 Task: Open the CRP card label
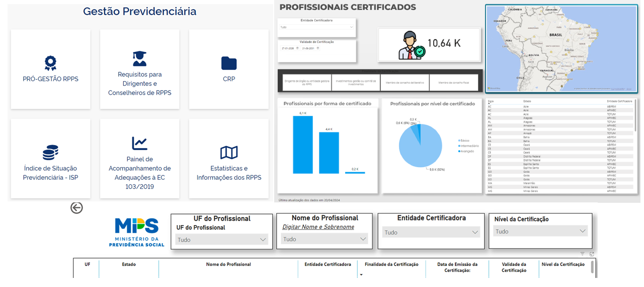[x=229, y=79]
